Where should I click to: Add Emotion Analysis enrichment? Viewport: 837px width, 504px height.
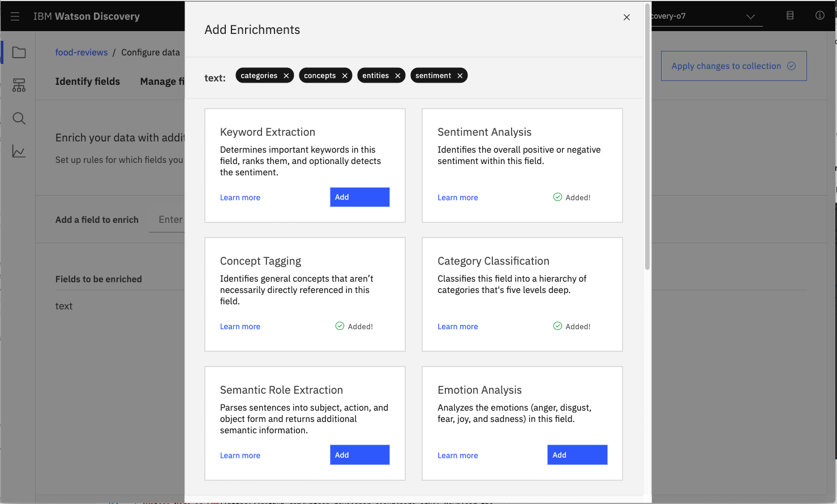tap(577, 455)
